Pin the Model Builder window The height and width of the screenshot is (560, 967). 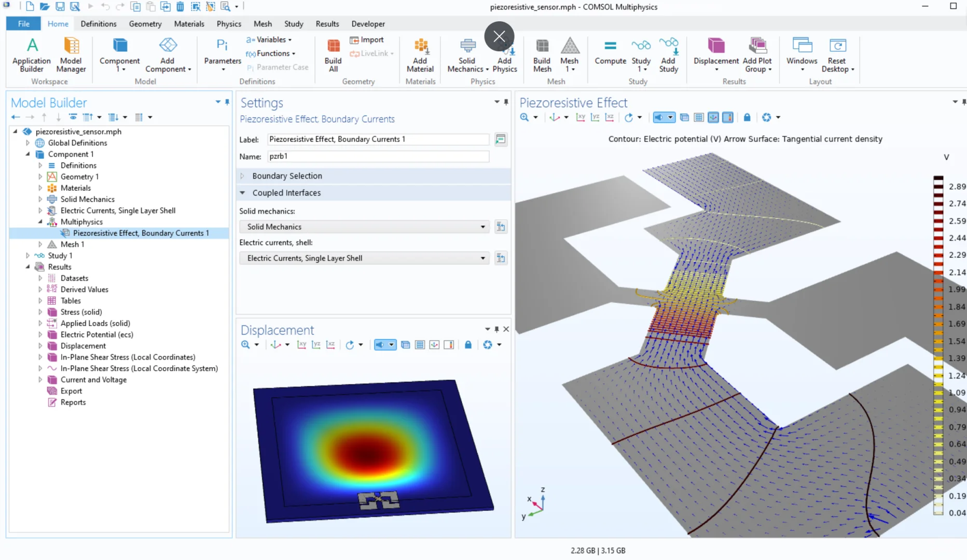tap(227, 102)
